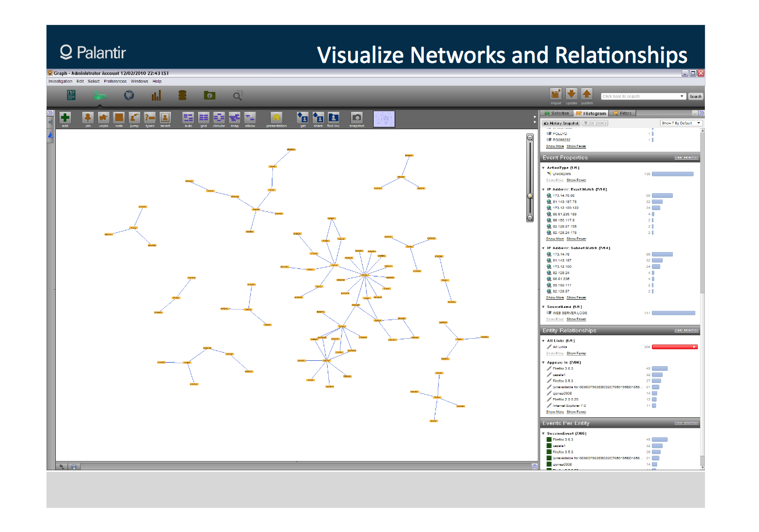
Task: Click the red All Links histogram bar
Action: [x=675, y=347]
